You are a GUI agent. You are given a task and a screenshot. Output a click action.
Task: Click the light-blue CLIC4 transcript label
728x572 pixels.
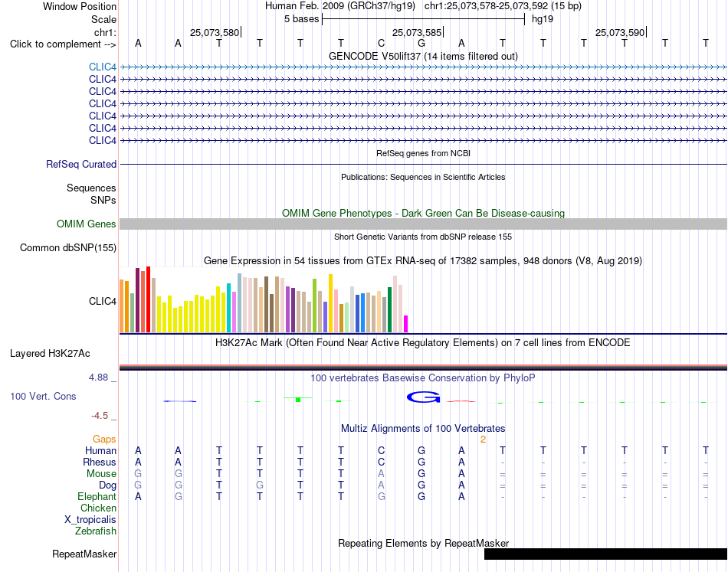(103, 67)
